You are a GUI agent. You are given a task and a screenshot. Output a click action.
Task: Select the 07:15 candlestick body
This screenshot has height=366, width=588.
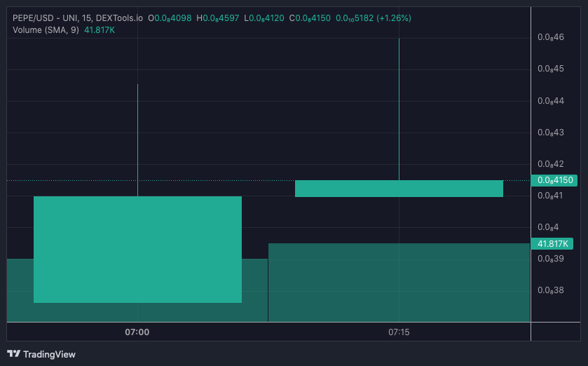point(399,189)
